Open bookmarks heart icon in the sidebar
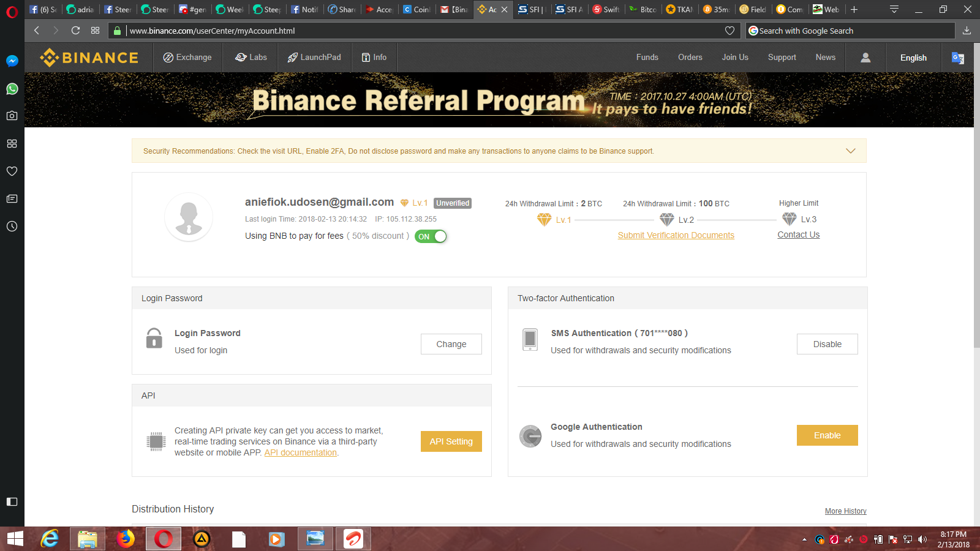 (12, 171)
